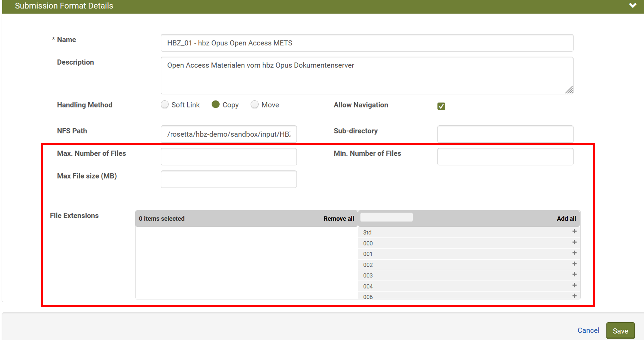Collapse the Submission Format Details panel
This screenshot has width=644, height=340.
pos(633,5)
